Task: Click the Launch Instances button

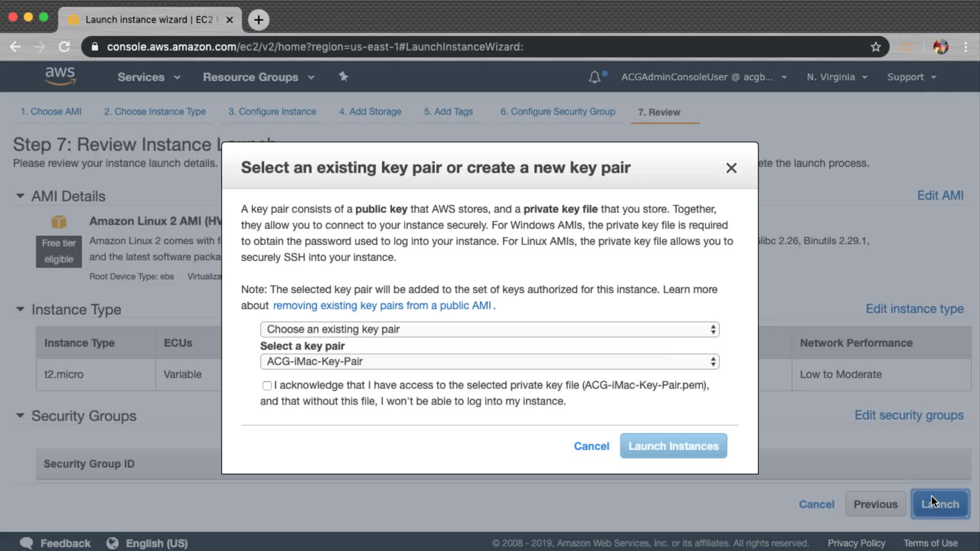Action: coord(673,446)
